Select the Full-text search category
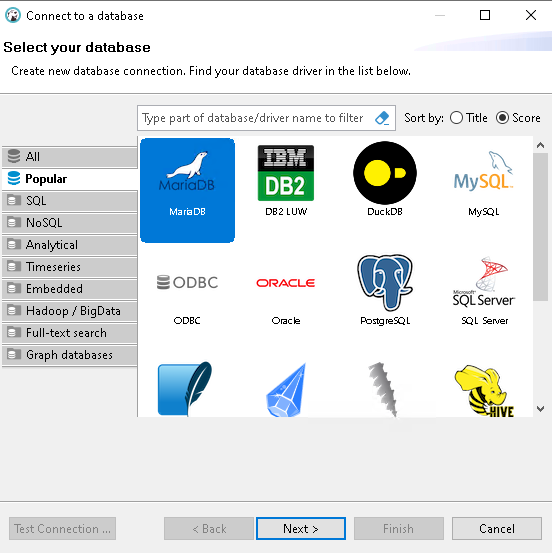Image resolution: width=552 pixels, height=553 pixels. (70, 333)
